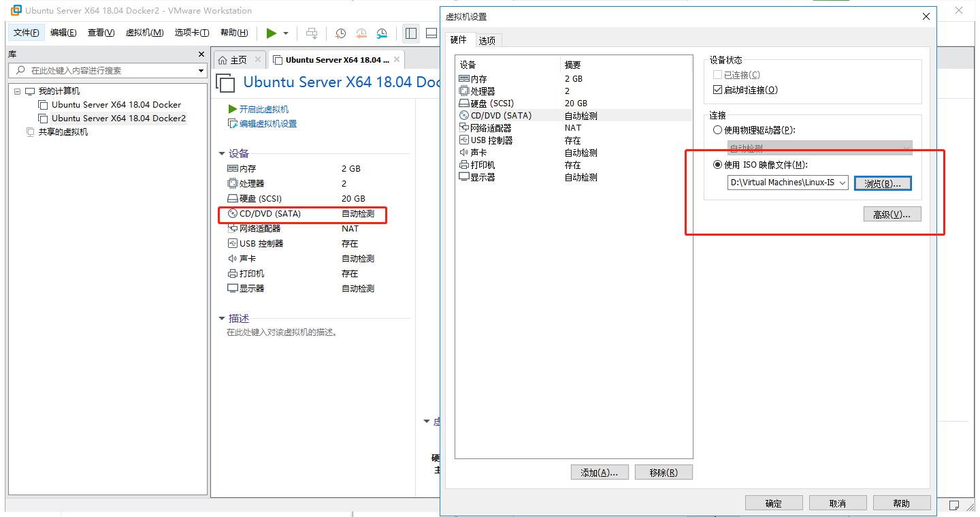
Task: Click the revert to snapshot icon
Action: [361, 33]
